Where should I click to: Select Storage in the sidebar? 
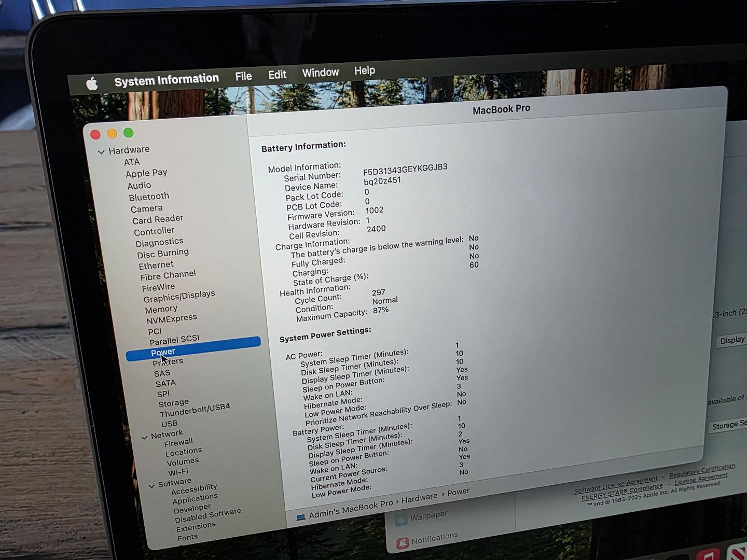click(173, 403)
